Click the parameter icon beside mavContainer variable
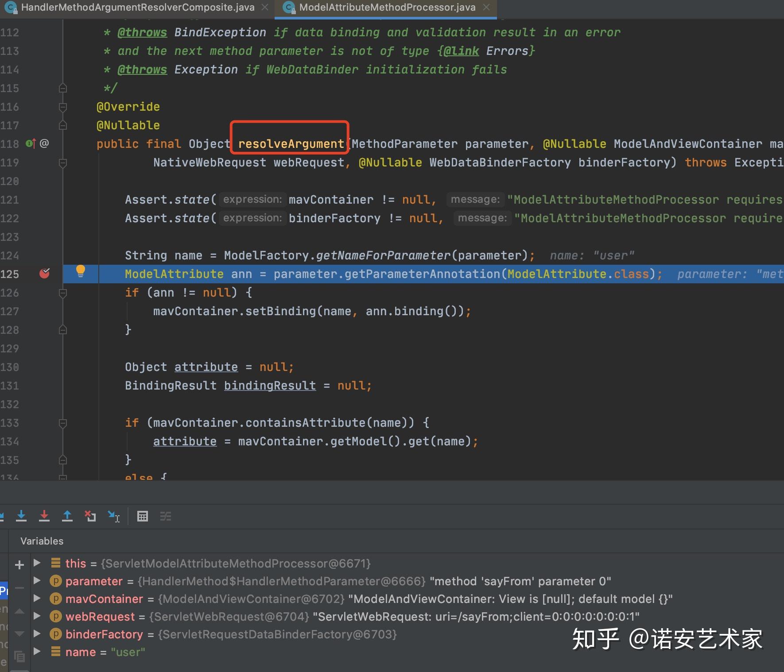 coord(55,599)
